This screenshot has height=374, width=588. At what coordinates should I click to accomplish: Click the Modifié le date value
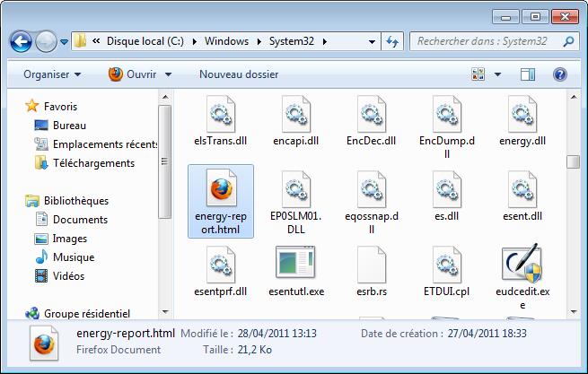(x=276, y=333)
